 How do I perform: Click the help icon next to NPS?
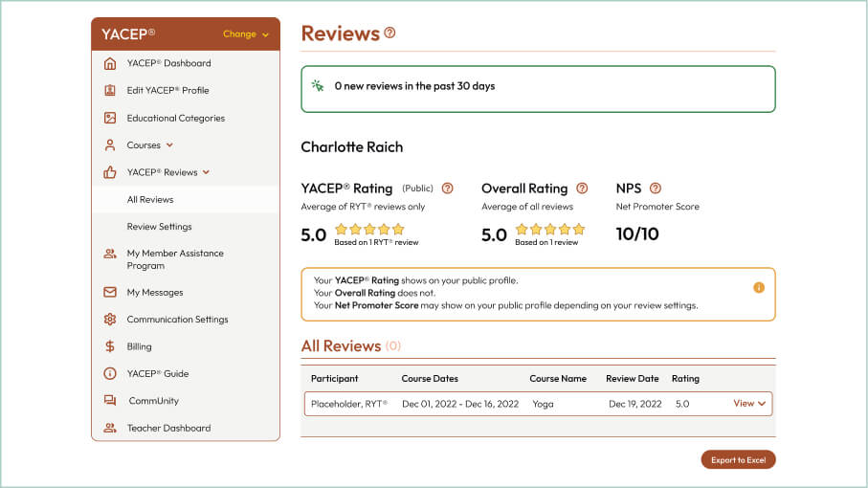(x=655, y=189)
